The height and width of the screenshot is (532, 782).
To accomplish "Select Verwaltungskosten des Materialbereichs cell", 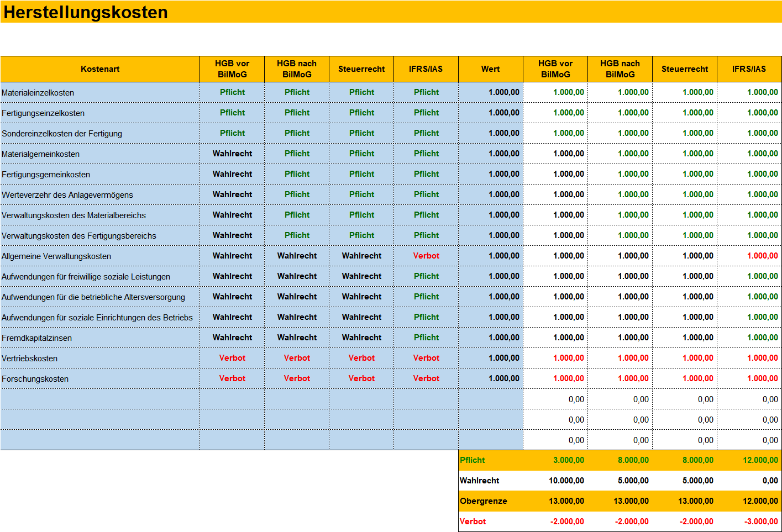I will point(100,215).
